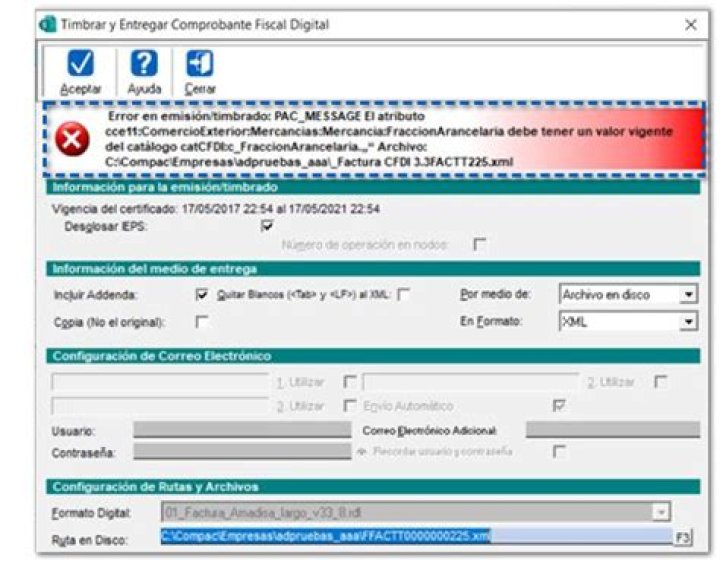Click the Usuario text field
The image size is (720, 564).
(240, 430)
